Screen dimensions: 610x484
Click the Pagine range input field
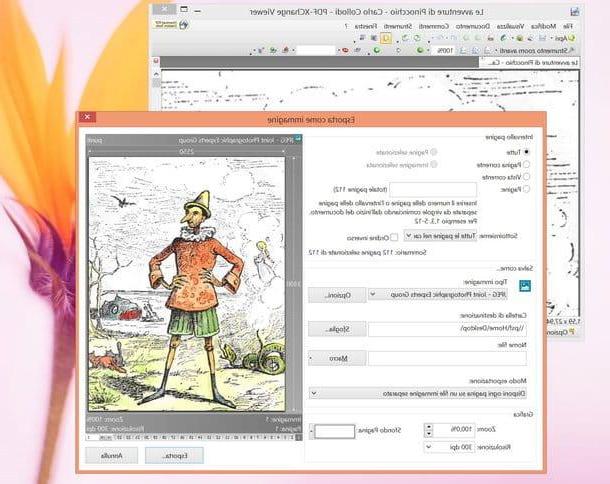[433, 189]
